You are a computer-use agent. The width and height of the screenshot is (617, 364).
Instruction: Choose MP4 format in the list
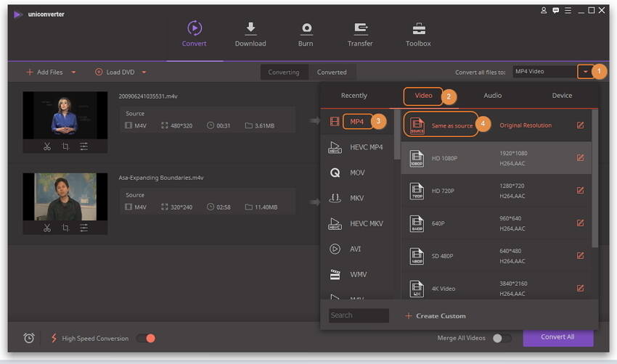pyautogui.click(x=357, y=122)
